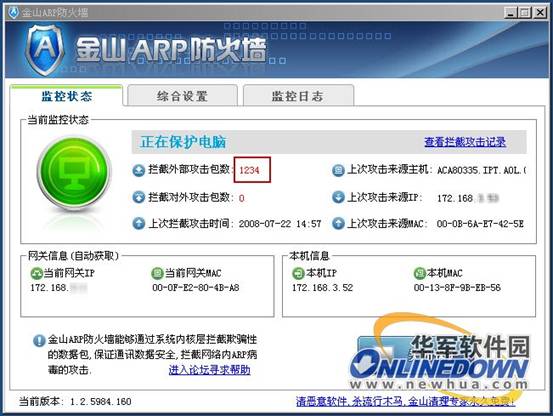Open the 查看拦截攻击记录 link
Screen dimensions: 553x416
(x=465, y=142)
